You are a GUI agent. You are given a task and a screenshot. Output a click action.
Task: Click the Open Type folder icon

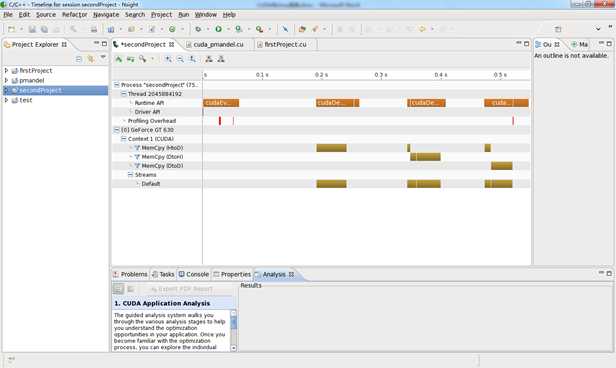tap(302, 29)
